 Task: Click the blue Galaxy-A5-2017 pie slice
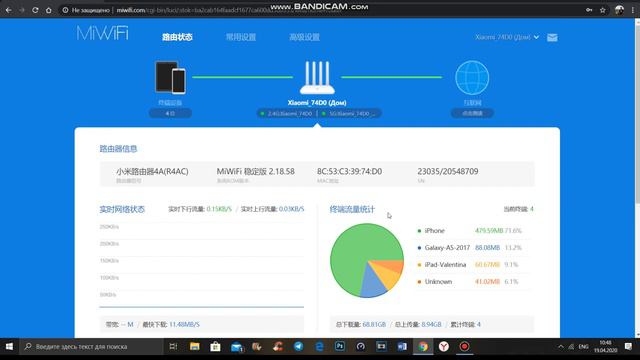point(374,284)
